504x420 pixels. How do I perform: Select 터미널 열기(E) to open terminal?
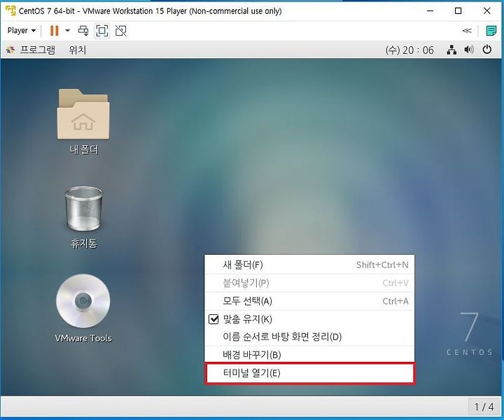(309, 373)
